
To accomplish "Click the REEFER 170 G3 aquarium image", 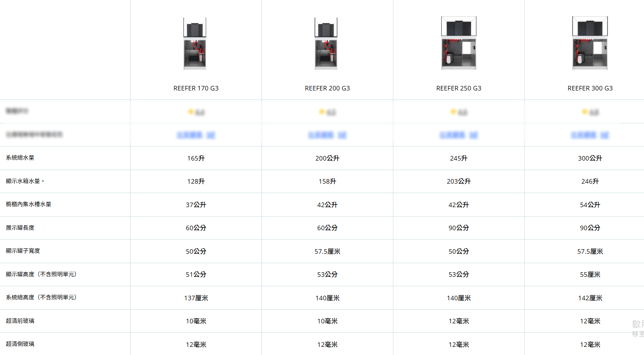I will click(x=195, y=43).
